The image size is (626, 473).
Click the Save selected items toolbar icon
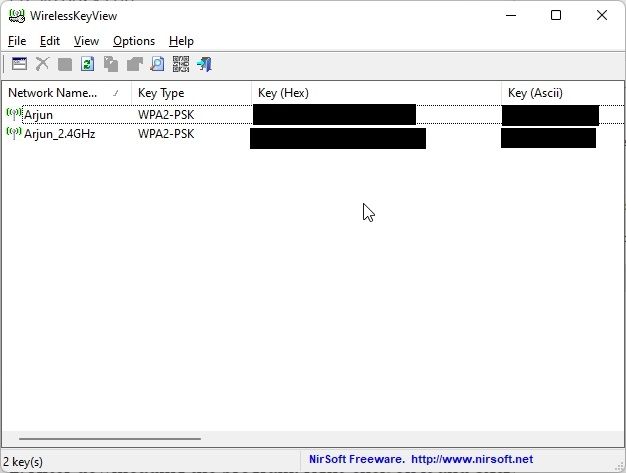[65, 64]
